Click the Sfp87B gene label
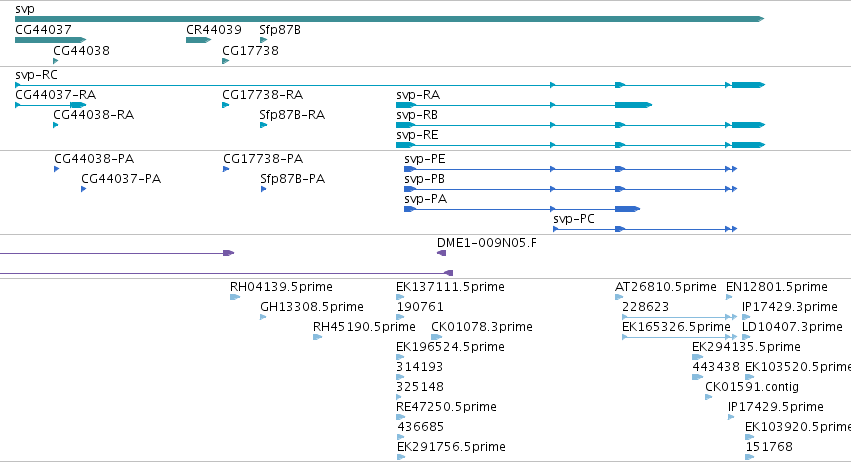 point(280,30)
